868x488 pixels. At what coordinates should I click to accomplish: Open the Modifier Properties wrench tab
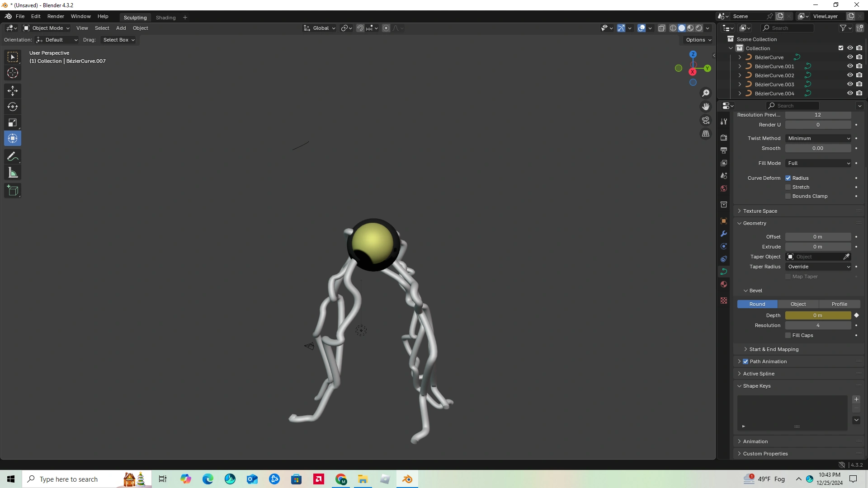click(724, 234)
